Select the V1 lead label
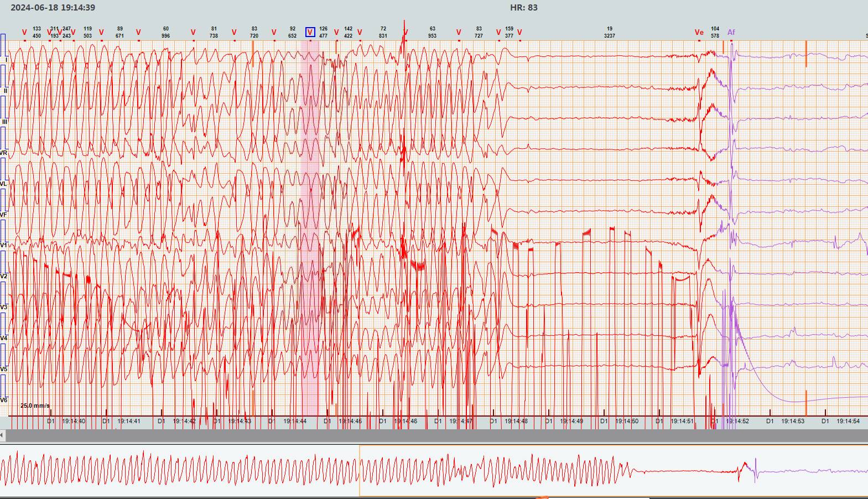 (4, 245)
